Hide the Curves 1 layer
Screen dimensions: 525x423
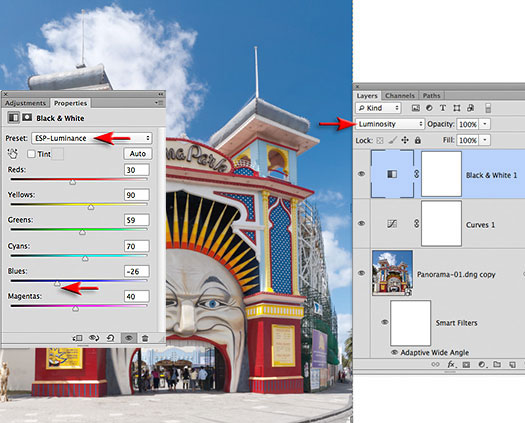click(x=361, y=223)
